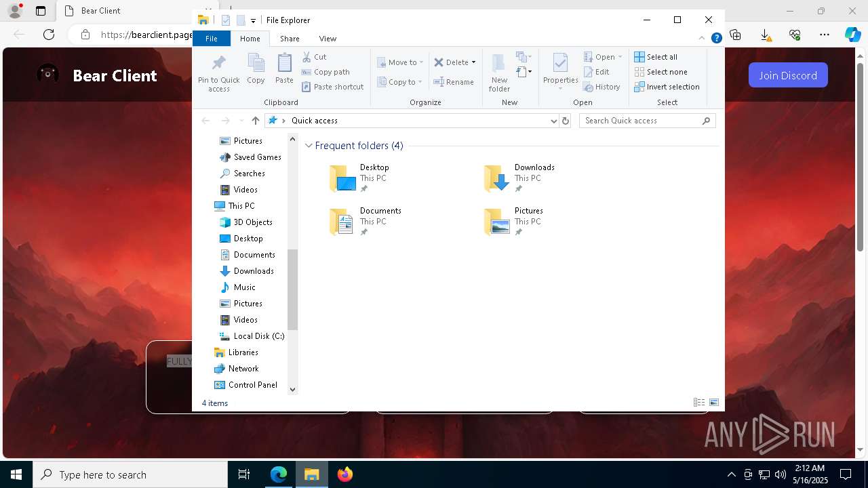Viewport: 868px width, 488px height.
Task: Select Network in navigation tree
Action: [236, 369]
